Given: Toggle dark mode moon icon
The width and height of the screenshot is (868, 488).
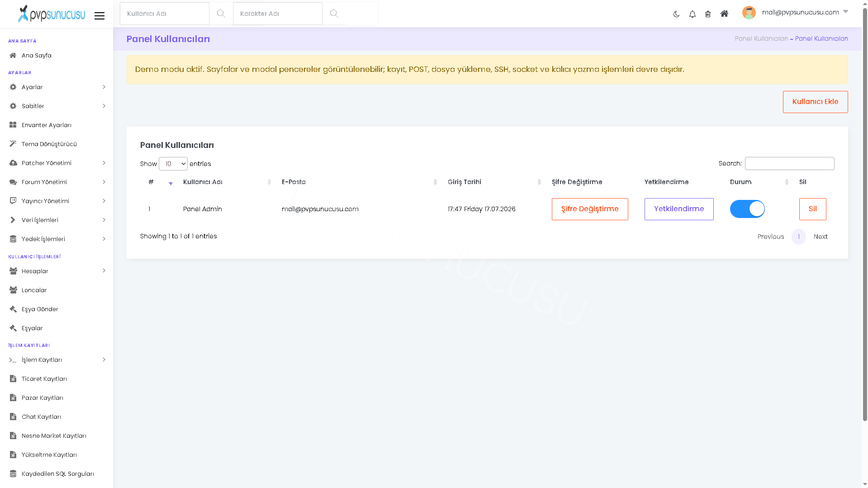Looking at the screenshot, I should [676, 14].
